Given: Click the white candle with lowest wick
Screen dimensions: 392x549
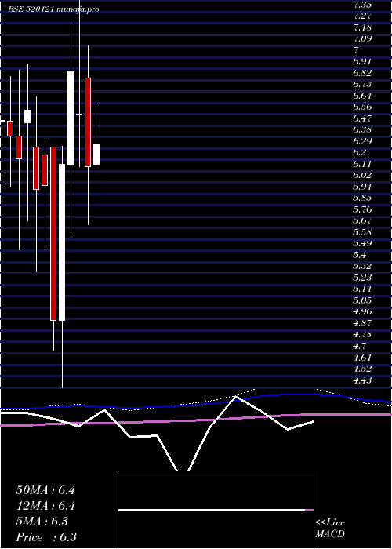Looking at the screenshot, I should coord(62,242).
